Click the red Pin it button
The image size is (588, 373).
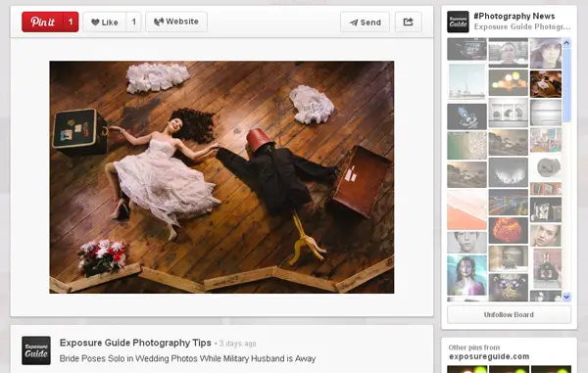tap(42, 22)
